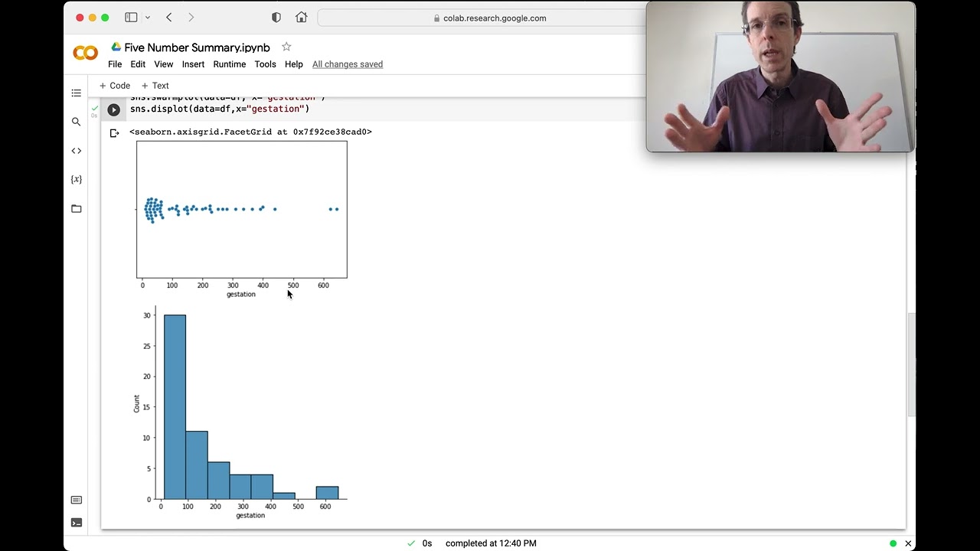Click the swarm plot output image

coord(240,220)
